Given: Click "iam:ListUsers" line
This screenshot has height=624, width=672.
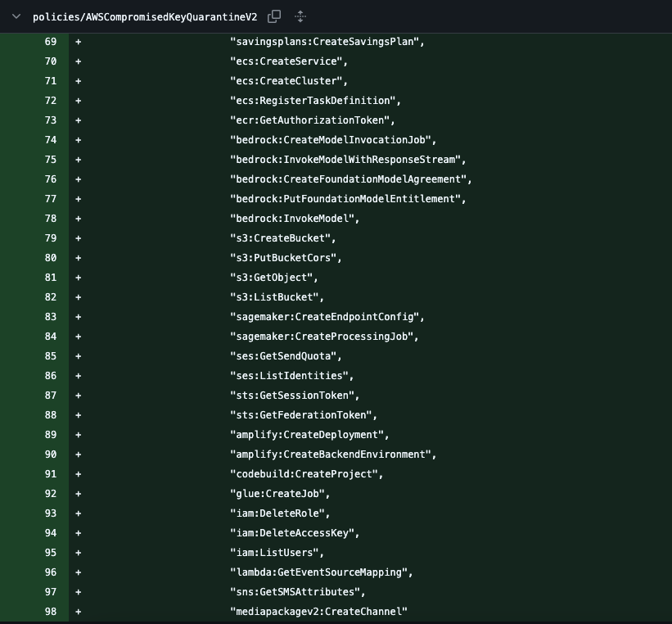Looking at the screenshot, I should (x=277, y=553).
